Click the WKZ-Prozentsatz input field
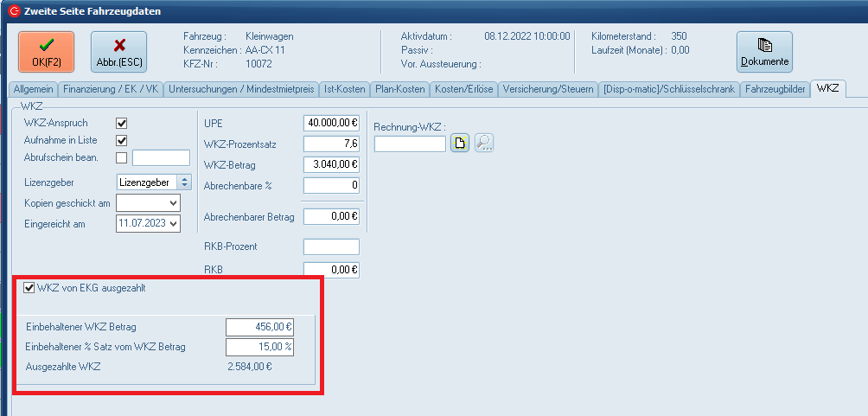The height and width of the screenshot is (416, 868). point(331,144)
